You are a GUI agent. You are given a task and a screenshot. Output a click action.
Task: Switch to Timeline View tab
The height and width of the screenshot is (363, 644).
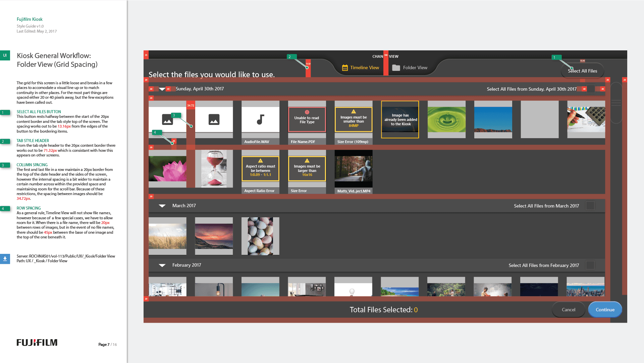pos(364,68)
